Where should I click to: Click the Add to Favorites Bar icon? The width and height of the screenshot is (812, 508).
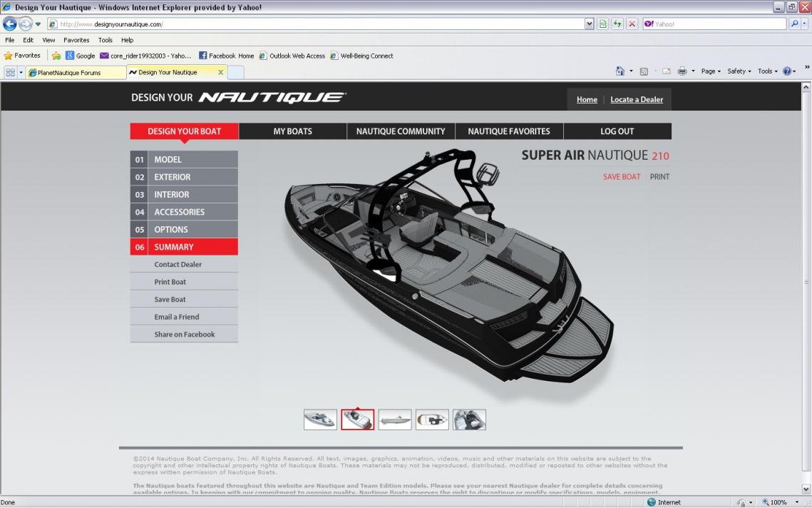tap(56, 56)
